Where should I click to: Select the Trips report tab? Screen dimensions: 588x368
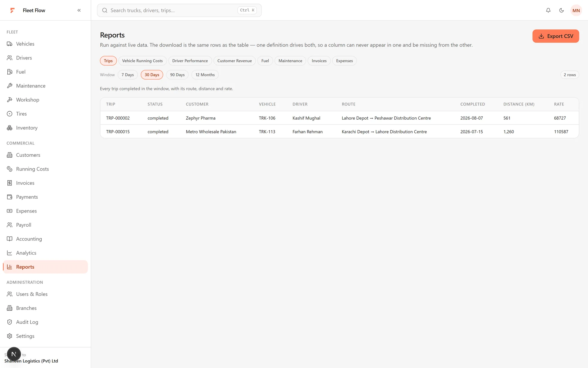(x=108, y=61)
